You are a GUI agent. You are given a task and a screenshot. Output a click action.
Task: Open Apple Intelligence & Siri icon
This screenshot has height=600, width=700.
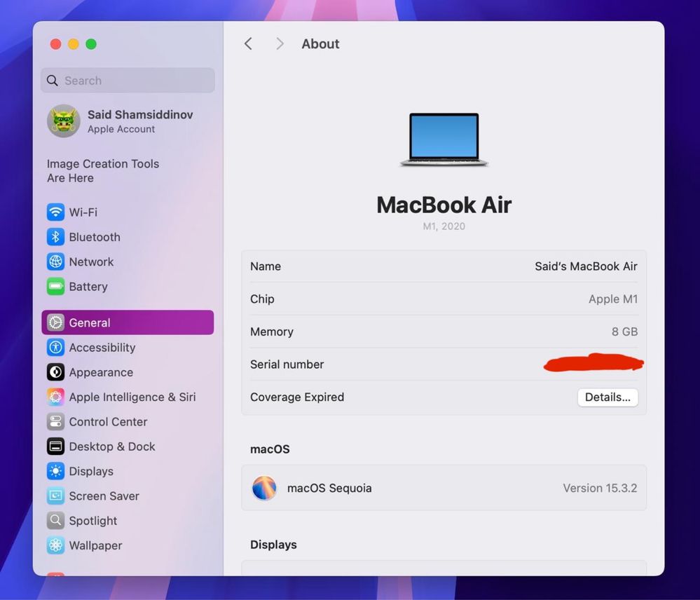[x=55, y=397]
